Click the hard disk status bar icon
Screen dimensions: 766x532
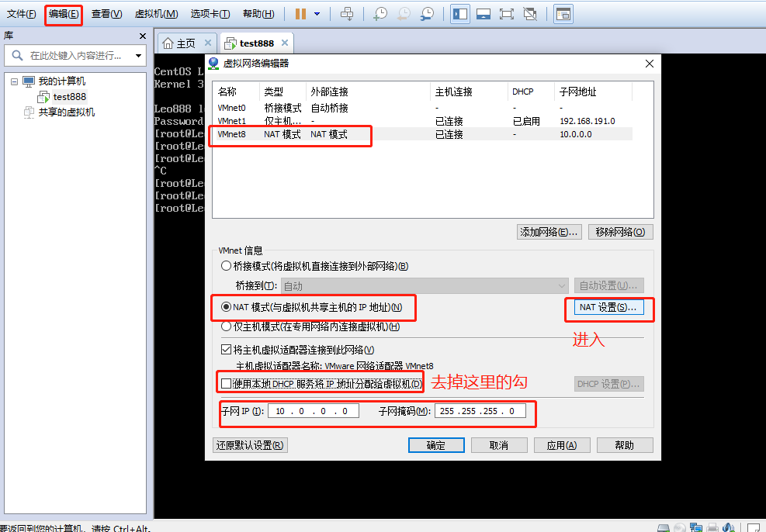[x=664, y=527]
